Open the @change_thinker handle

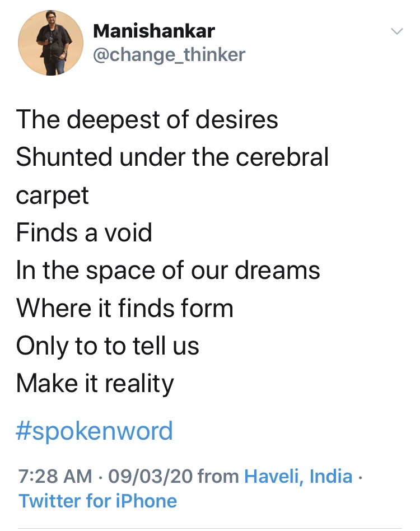point(169,54)
